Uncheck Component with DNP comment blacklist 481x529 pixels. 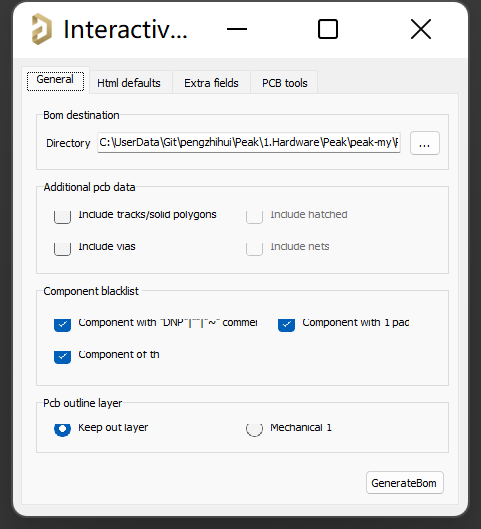coord(62,324)
